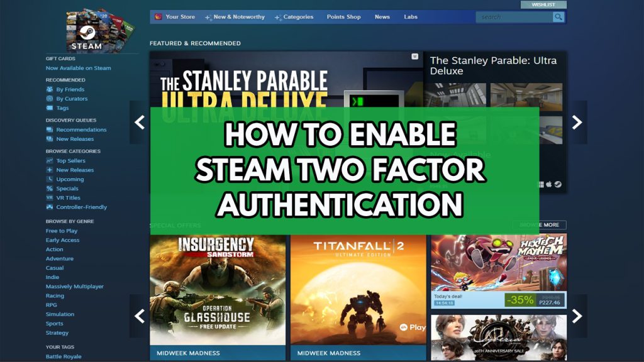Viewport: 644px width, 362px height.
Task: Click the SteamOS platform icon on featured game
Action: click(558, 184)
